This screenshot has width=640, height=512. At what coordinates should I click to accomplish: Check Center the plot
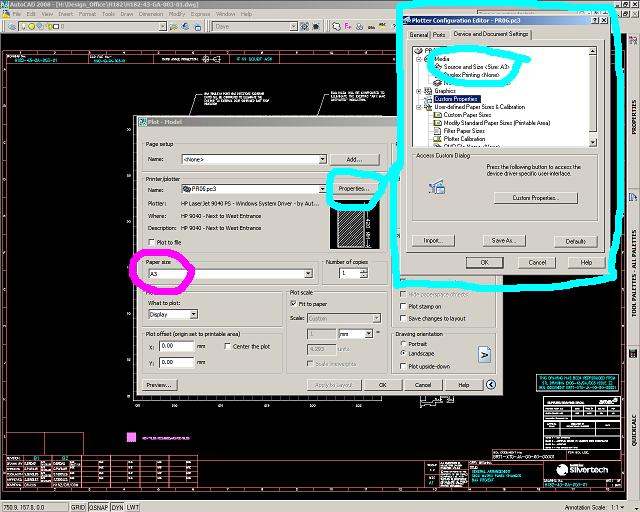(227, 346)
